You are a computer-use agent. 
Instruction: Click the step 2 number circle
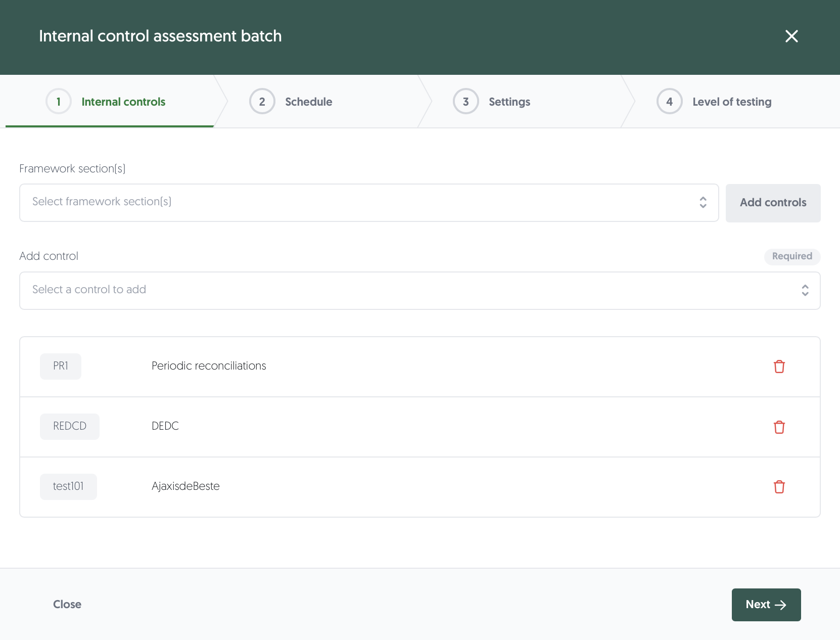(x=262, y=102)
